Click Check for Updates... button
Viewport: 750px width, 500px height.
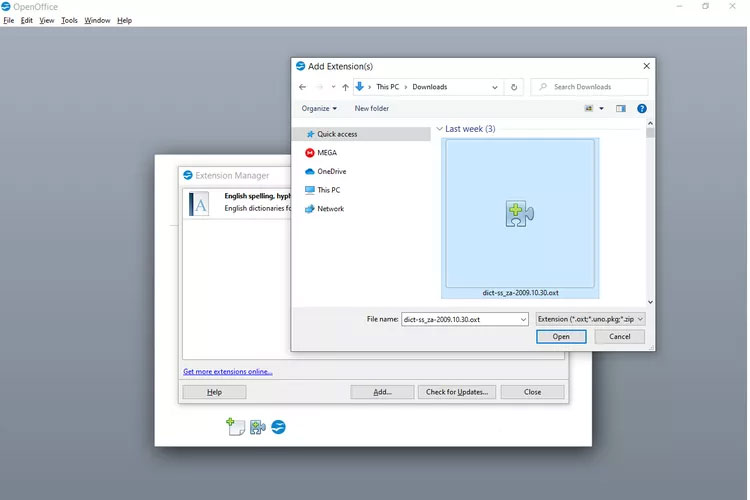[x=457, y=392]
